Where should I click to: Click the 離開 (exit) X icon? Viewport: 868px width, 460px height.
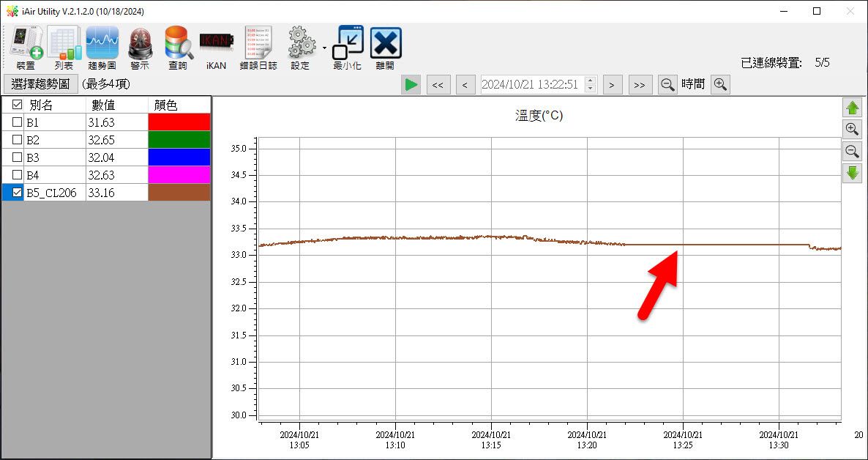coord(385,48)
